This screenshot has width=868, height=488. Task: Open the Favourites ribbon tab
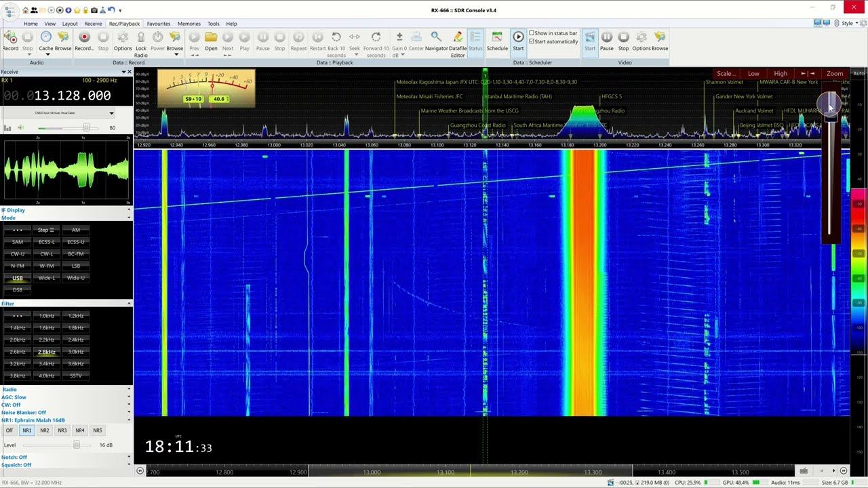point(159,24)
